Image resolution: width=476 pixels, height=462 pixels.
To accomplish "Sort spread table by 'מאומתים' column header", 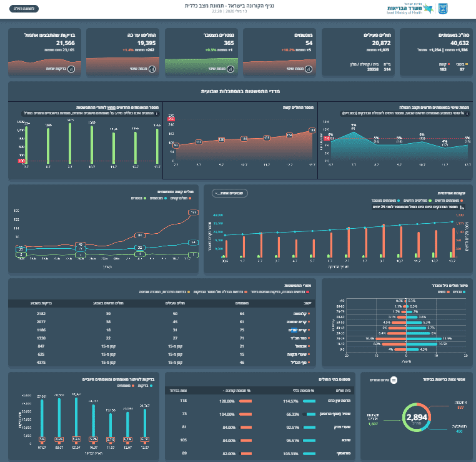I will pyautogui.click(x=242, y=303).
